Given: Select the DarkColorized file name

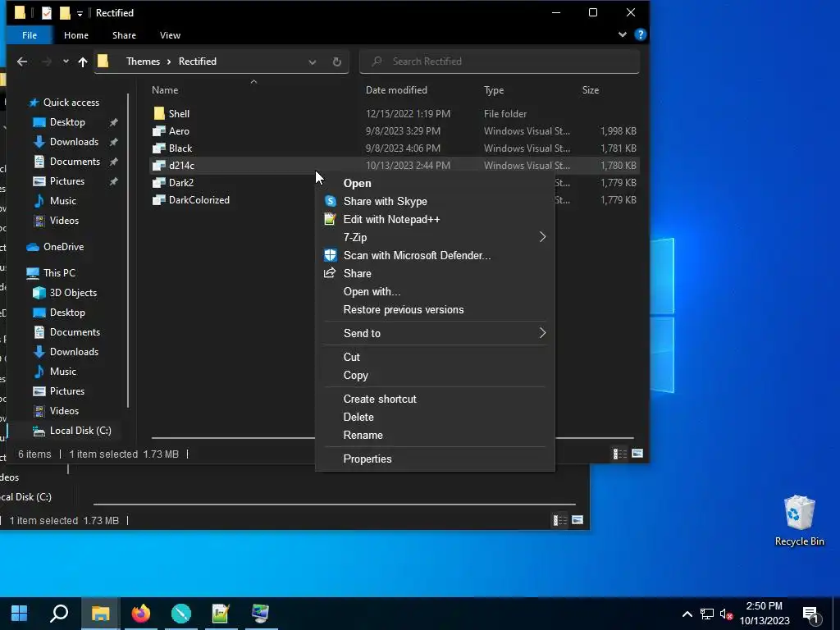Looking at the screenshot, I should tap(199, 200).
